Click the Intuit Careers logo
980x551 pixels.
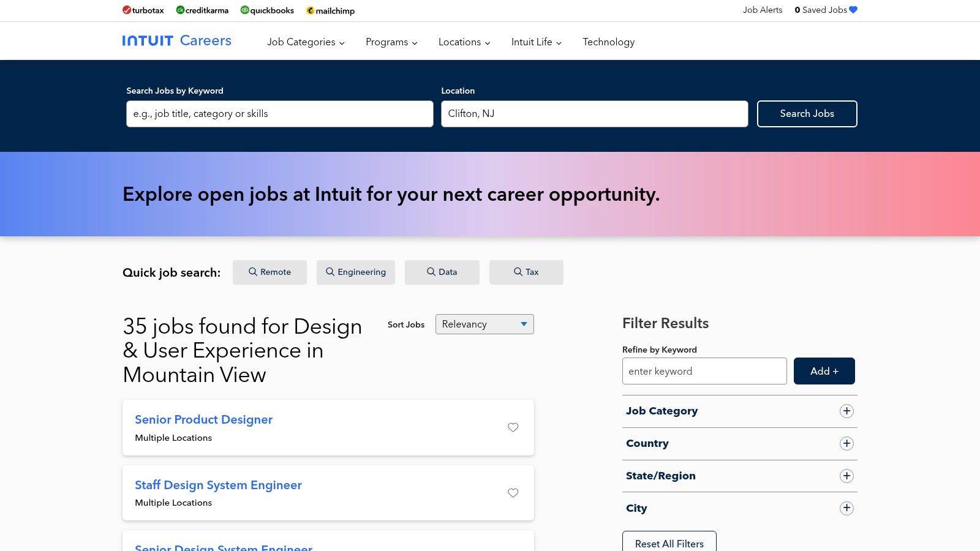176,41
